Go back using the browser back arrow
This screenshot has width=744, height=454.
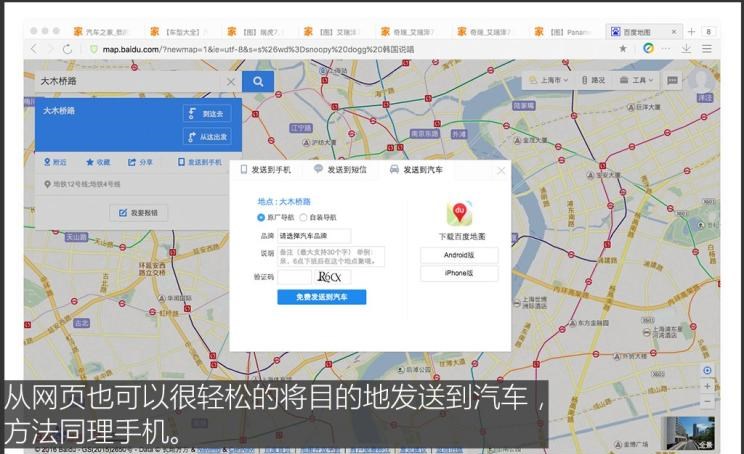34,49
